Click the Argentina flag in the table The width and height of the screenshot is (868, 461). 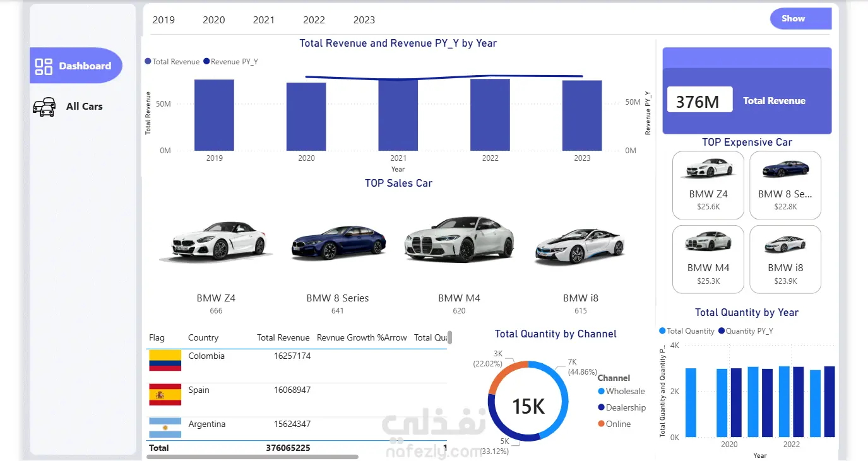tap(165, 428)
